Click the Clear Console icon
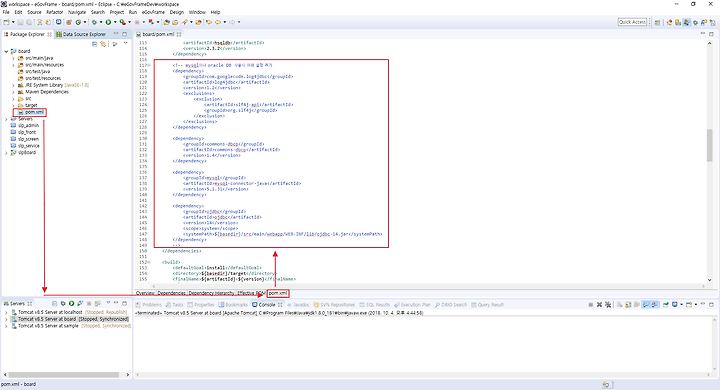The height and width of the screenshot is (390, 720). click(x=620, y=305)
